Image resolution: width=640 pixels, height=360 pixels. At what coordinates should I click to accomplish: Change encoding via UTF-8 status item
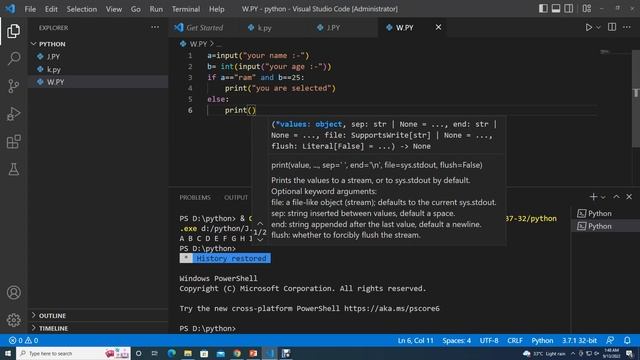pyautogui.click(x=489, y=340)
